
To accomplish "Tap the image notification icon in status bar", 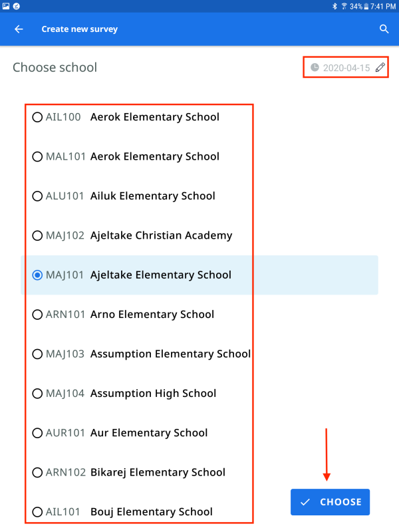I will (x=6, y=6).
